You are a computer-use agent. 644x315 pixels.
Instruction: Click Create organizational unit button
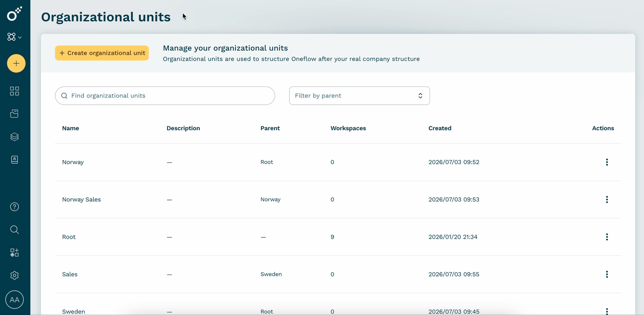(102, 53)
